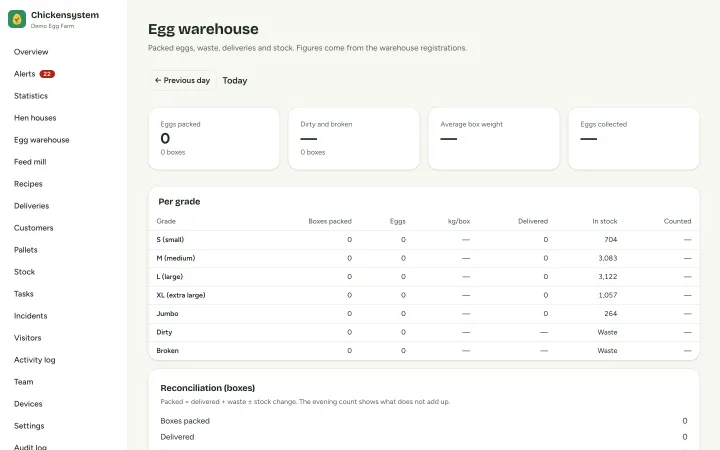Select the Eggs packed card
Viewport: 720px width, 450px height.
tap(214, 139)
